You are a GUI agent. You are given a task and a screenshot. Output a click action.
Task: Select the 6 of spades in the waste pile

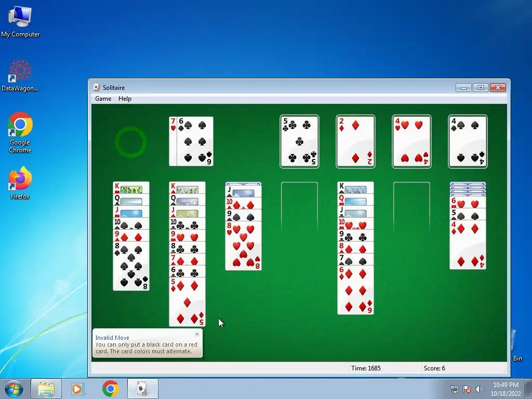pos(195,141)
